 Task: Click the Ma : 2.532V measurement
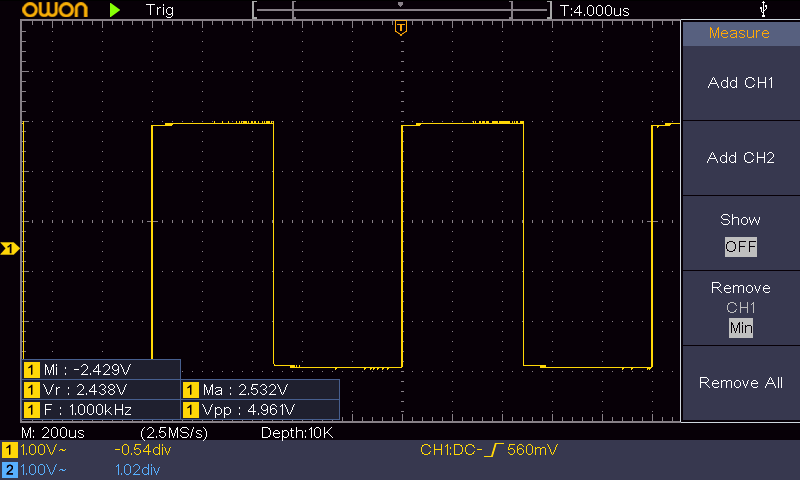point(260,390)
